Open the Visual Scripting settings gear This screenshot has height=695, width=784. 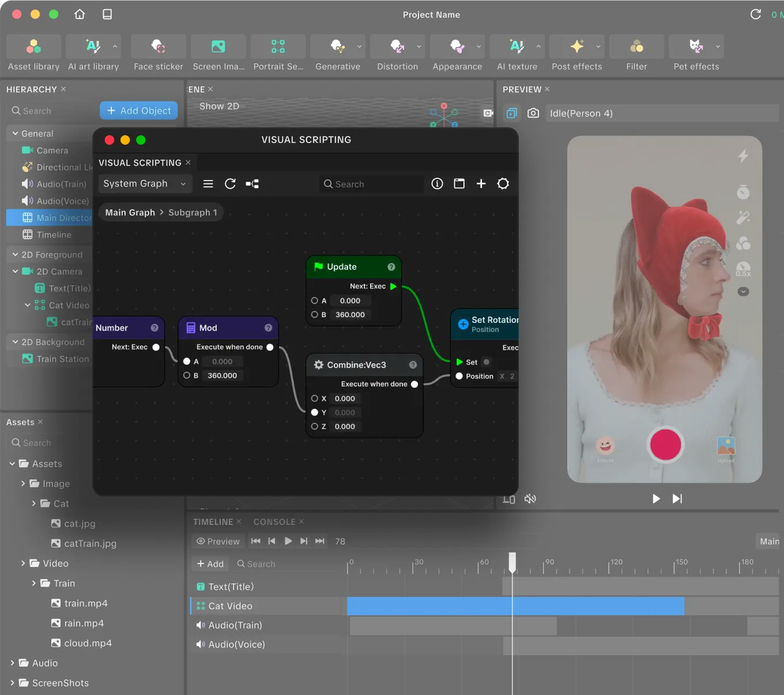coord(503,184)
